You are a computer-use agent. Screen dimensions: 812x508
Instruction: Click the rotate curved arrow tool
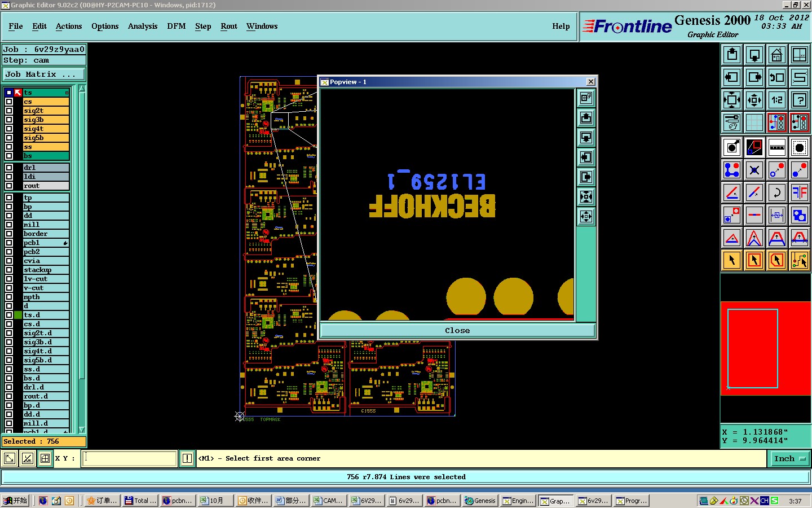777,192
